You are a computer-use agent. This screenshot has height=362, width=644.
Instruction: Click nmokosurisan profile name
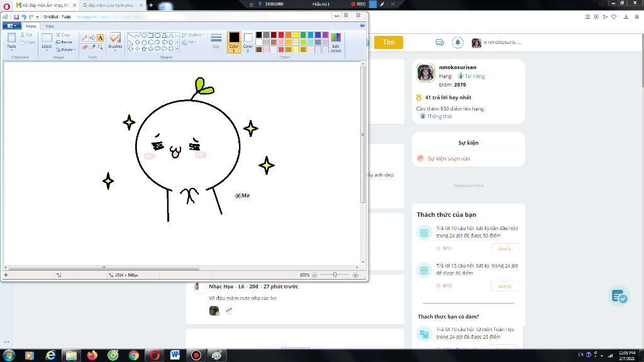pos(458,67)
